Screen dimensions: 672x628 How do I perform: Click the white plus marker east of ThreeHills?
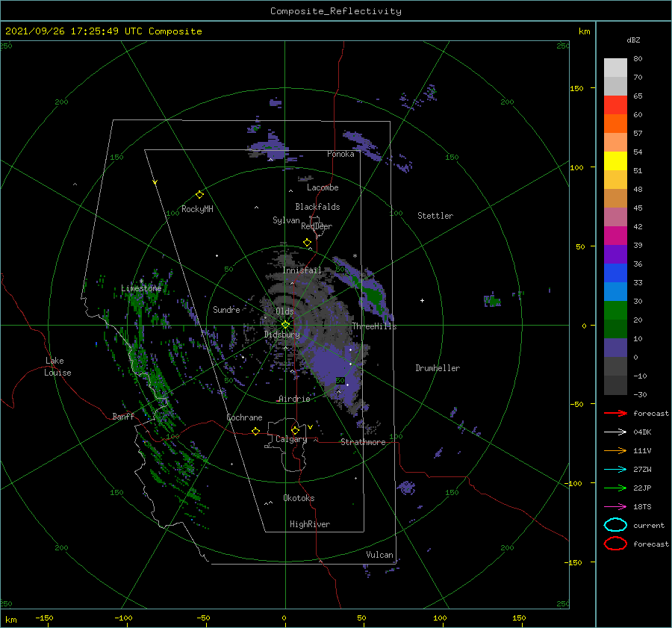coord(422,300)
